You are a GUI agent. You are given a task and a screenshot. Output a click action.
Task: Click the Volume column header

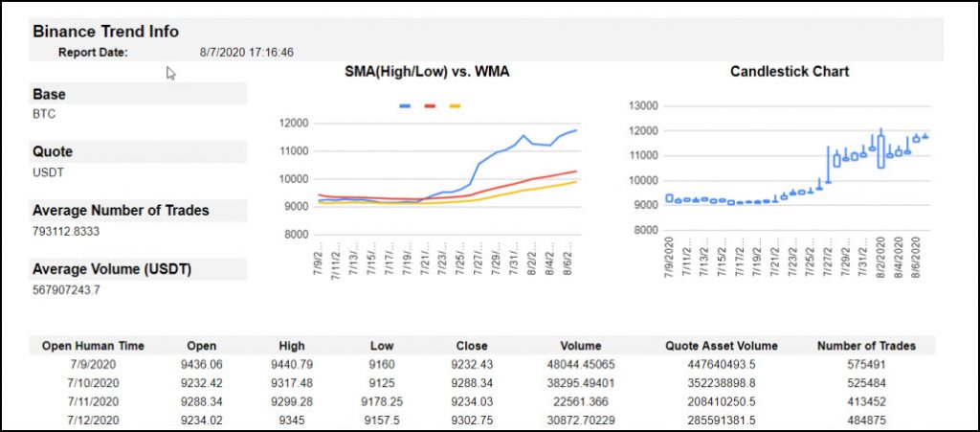[581, 346]
